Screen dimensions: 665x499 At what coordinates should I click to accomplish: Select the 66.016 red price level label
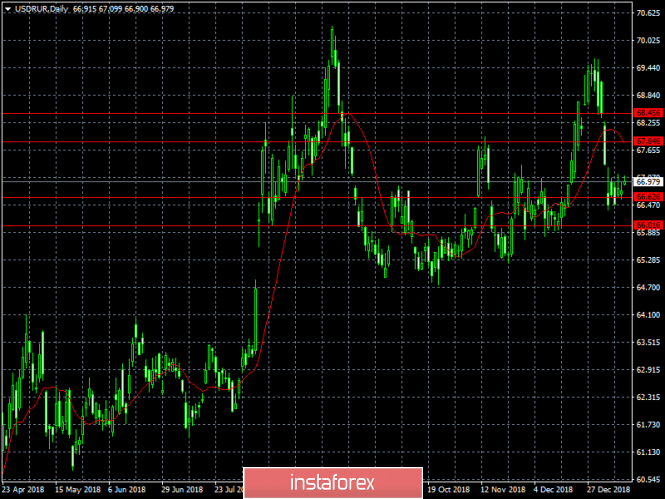[x=648, y=225]
